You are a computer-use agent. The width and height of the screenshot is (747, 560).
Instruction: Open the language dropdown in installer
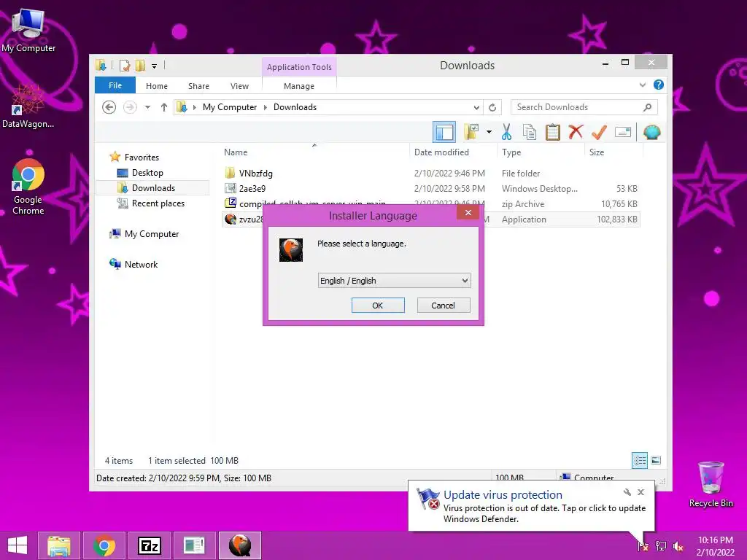click(394, 281)
